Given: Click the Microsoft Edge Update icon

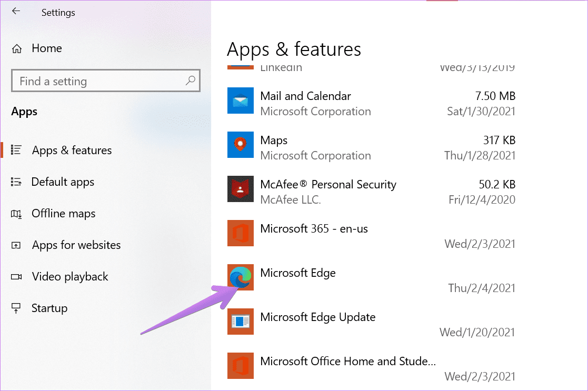Looking at the screenshot, I should (241, 322).
